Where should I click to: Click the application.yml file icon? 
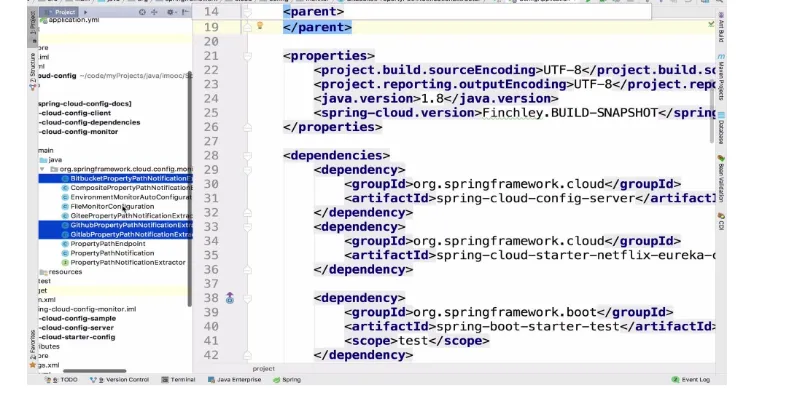(x=44, y=20)
